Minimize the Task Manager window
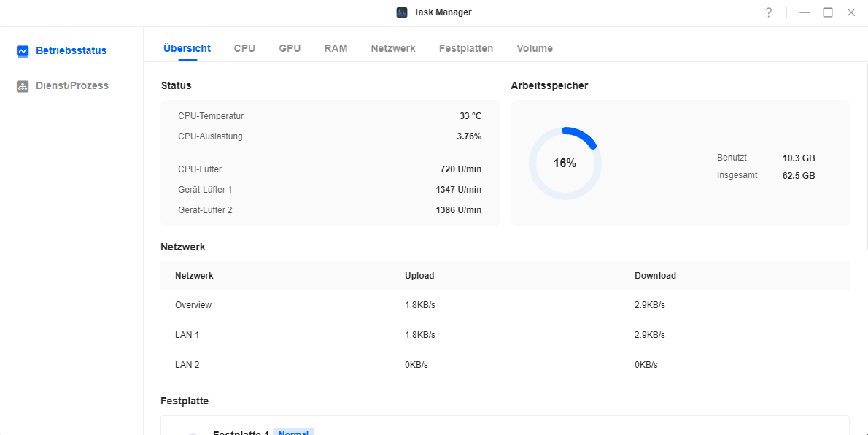868x435 pixels. [x=805, y=12]
